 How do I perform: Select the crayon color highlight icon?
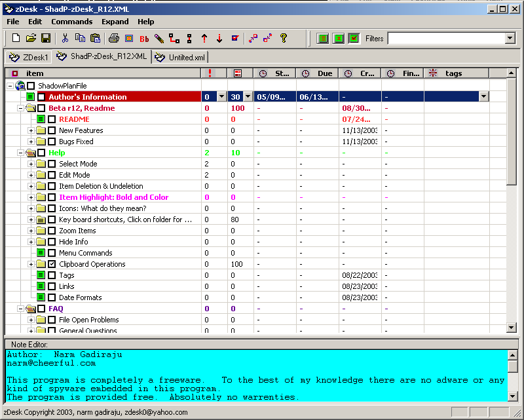159,39
